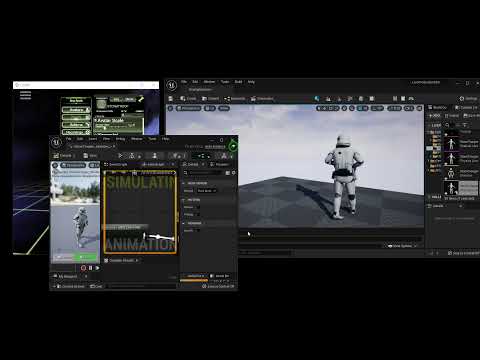The image size is (480, 360).
Task: Click the pause button under blueprint preview
Action: point(90,268)
